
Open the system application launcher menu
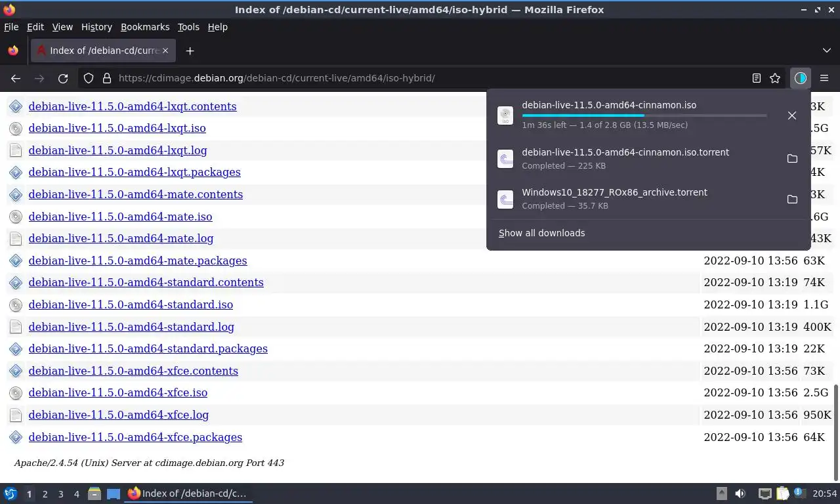tap(10, 493)
